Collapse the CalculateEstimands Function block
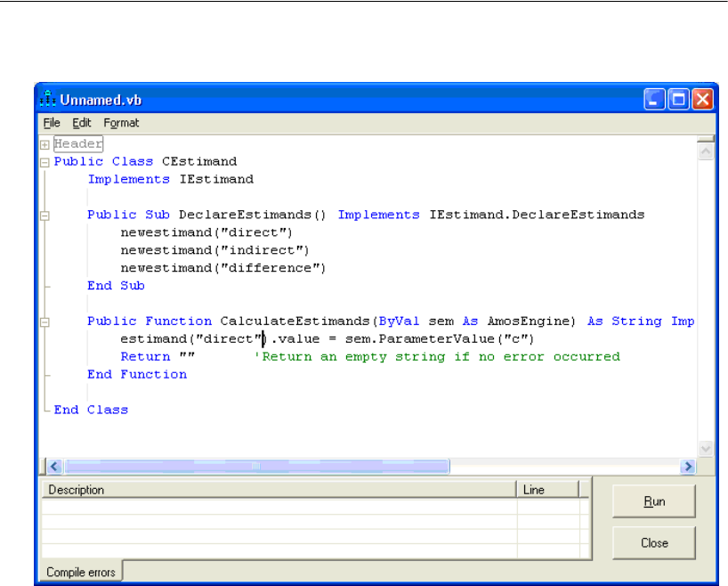Screen dimensions: 728x586 (44, 322)
